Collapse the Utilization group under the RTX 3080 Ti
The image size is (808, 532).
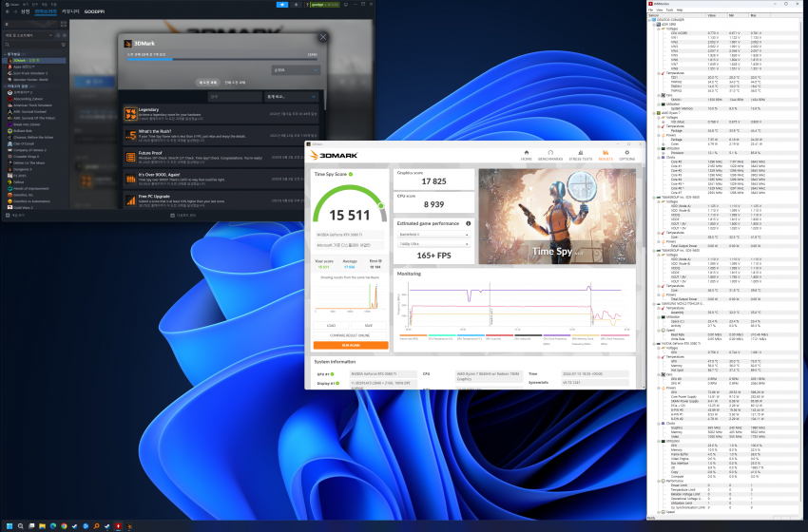coord(659,441)
